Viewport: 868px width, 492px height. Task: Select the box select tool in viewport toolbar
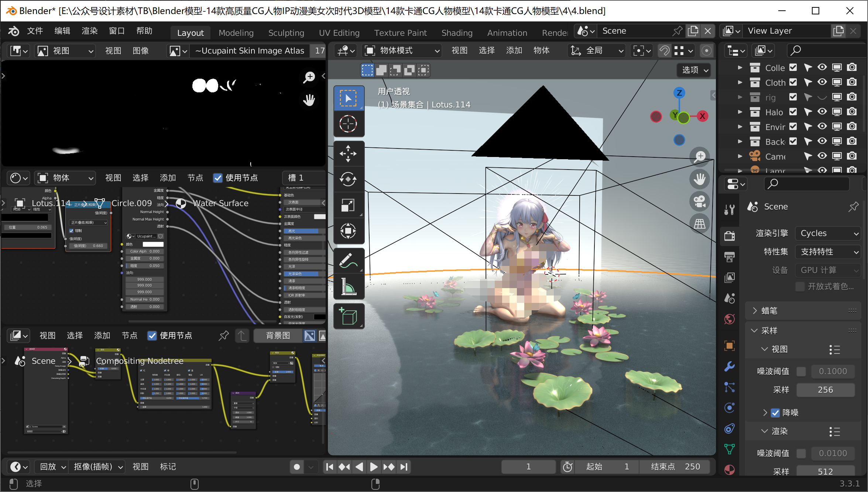click(x=349, y=98)
